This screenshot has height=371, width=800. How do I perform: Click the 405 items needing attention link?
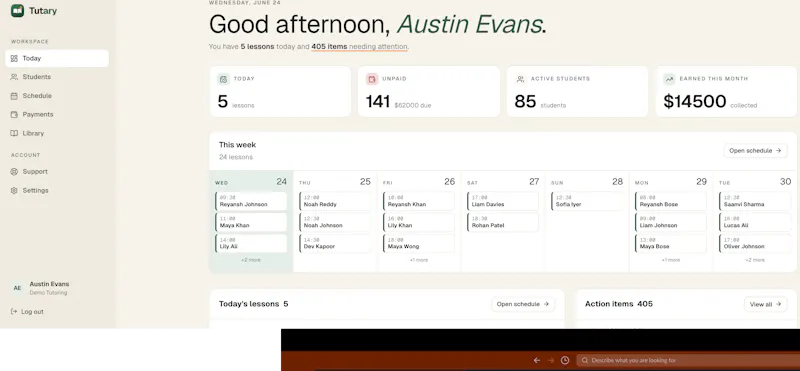click(360, 47)
